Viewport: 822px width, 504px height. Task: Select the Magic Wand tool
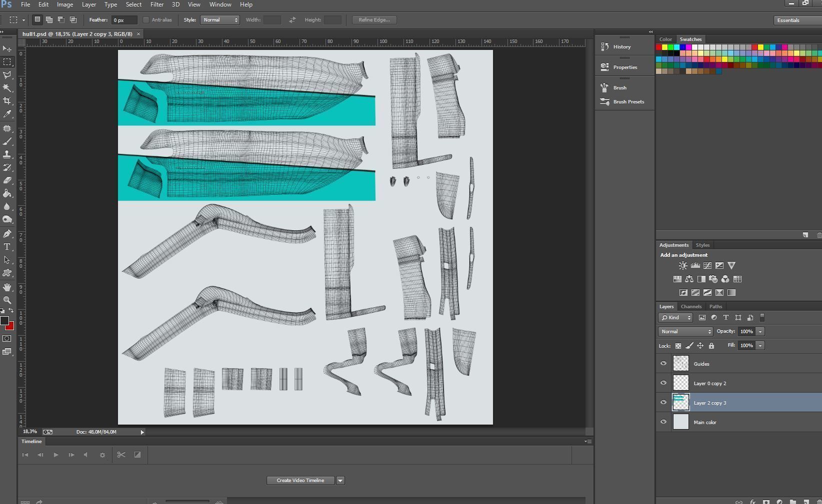pyautogui.click(x=7, y=87)
